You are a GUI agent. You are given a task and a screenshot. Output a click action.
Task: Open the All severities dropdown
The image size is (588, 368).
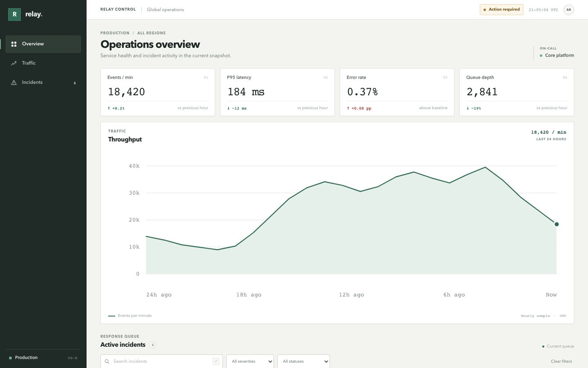point(250,361)
